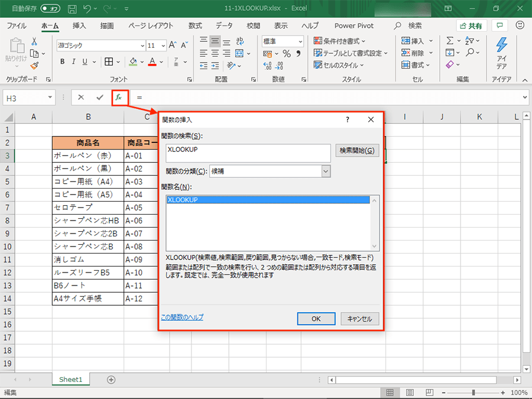Select XLOOKUP in function list
The width and height of the screenshot is (532, 399).
coord(268,200)
